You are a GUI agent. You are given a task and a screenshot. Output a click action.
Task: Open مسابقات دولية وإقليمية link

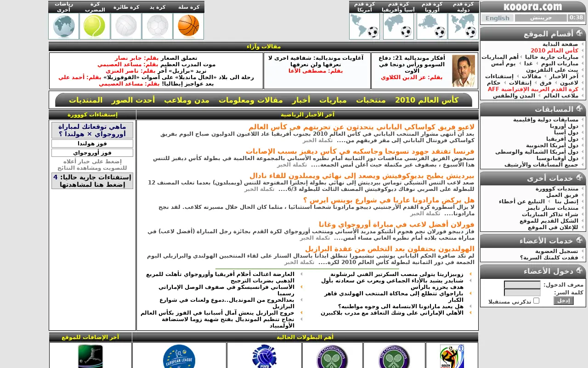pos(546,120)
